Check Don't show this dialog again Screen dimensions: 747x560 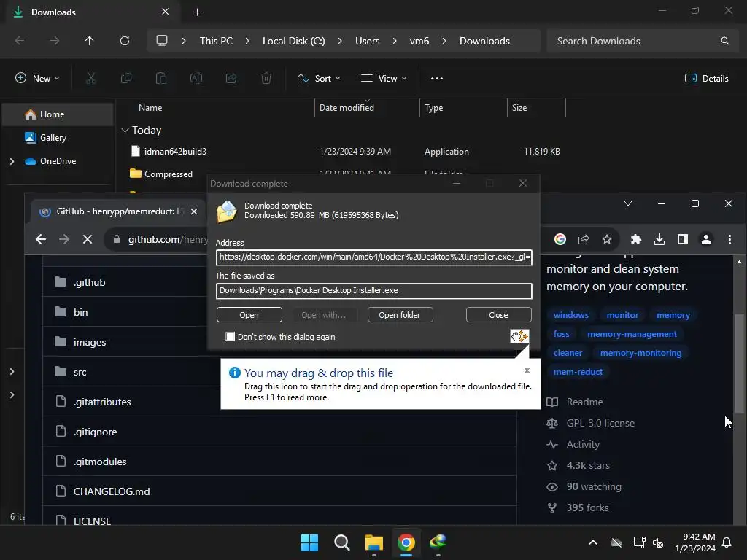pyautogui.click(x=230, y=337)
